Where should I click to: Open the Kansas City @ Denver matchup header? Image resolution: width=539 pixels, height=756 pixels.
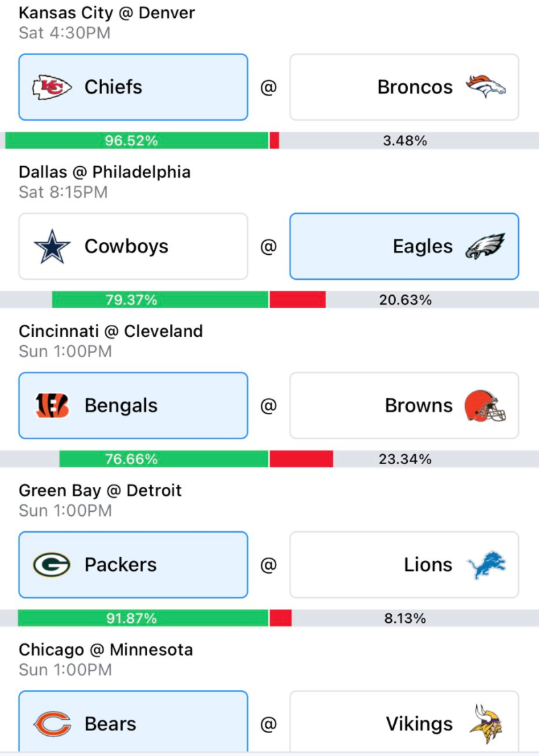107,13
